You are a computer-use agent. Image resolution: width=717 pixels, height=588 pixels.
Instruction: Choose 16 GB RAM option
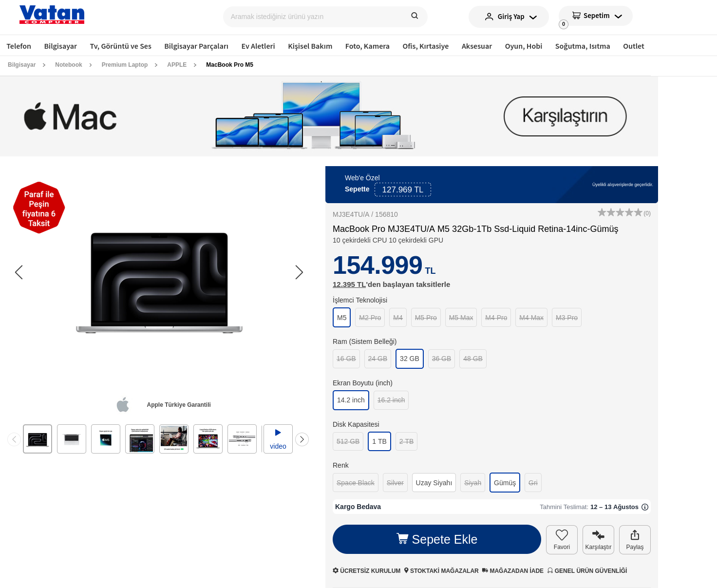click(x=346, y=359)
